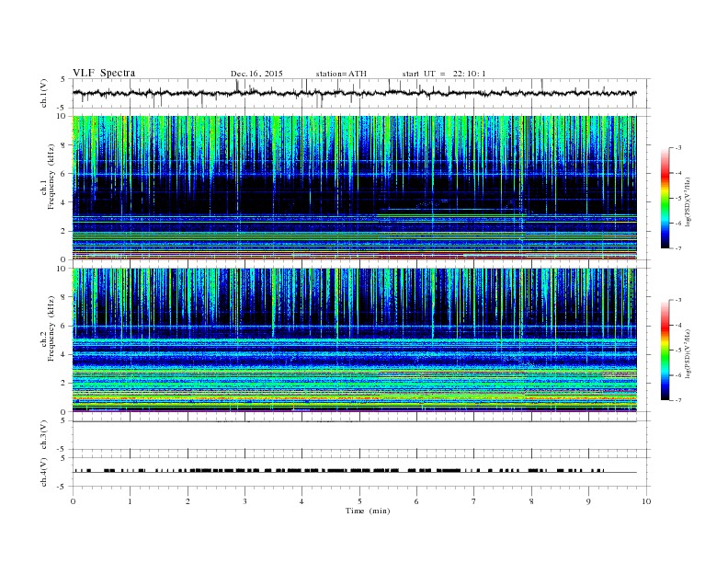Click time axis tick label "2"
Viewport: 728px width, 563px height.
pyautogui.click(x=188, y=501)
